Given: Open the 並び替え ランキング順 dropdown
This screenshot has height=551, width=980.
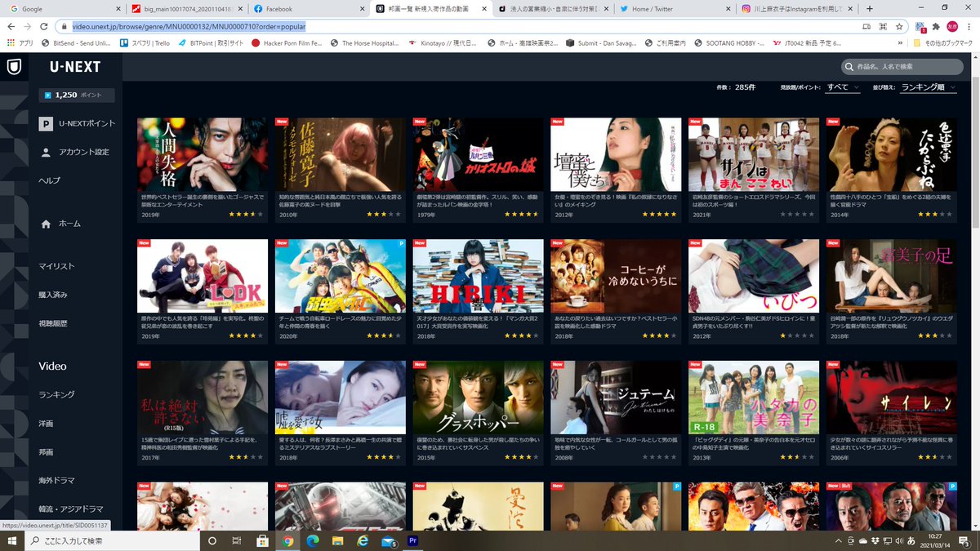Looking at the screenshot, I should [x=929, y=87].
